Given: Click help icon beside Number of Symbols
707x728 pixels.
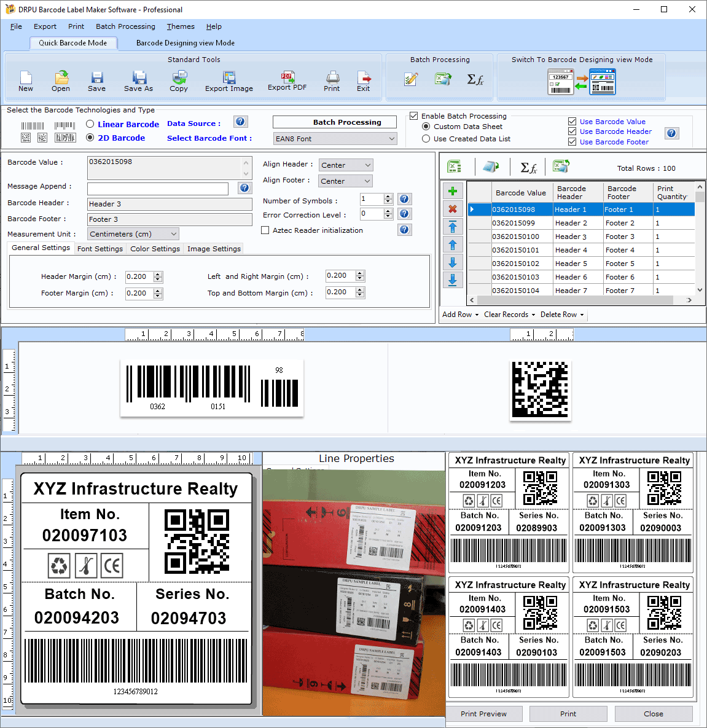Looking at the screenshot, I should 404,199.
